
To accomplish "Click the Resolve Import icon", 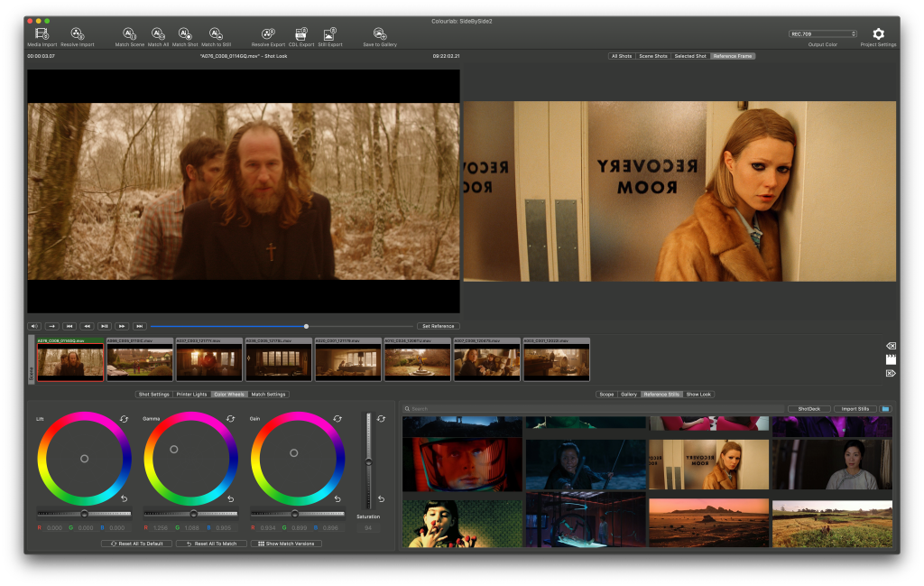I will (x=77, y=33).
